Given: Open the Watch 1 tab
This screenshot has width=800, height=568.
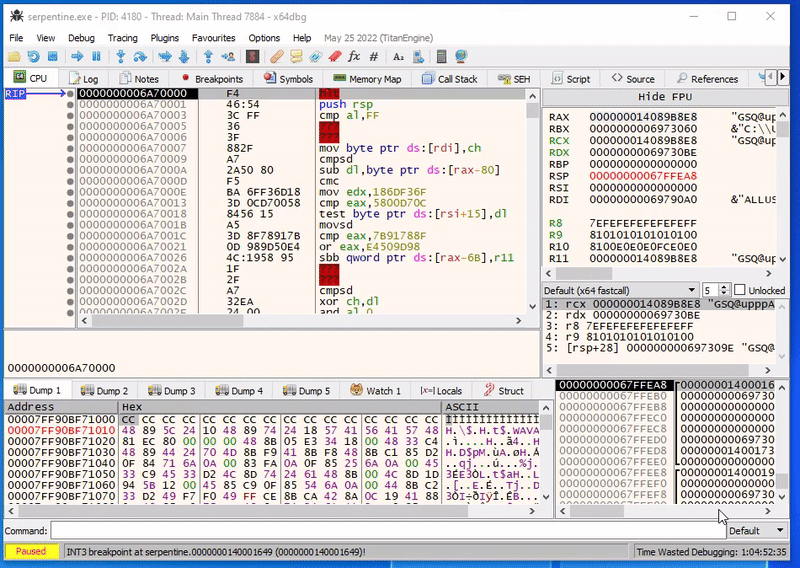Looking at the screenshot, I should point(376,390).
